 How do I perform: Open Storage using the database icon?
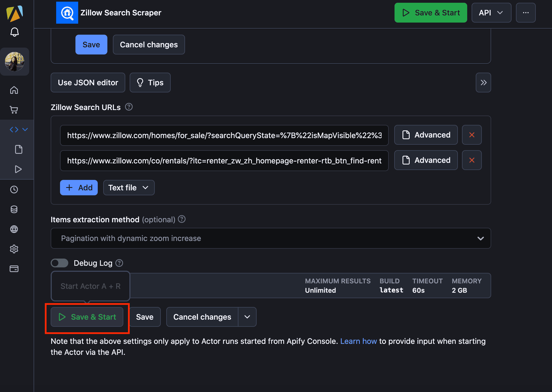click(x=14, y=209)
